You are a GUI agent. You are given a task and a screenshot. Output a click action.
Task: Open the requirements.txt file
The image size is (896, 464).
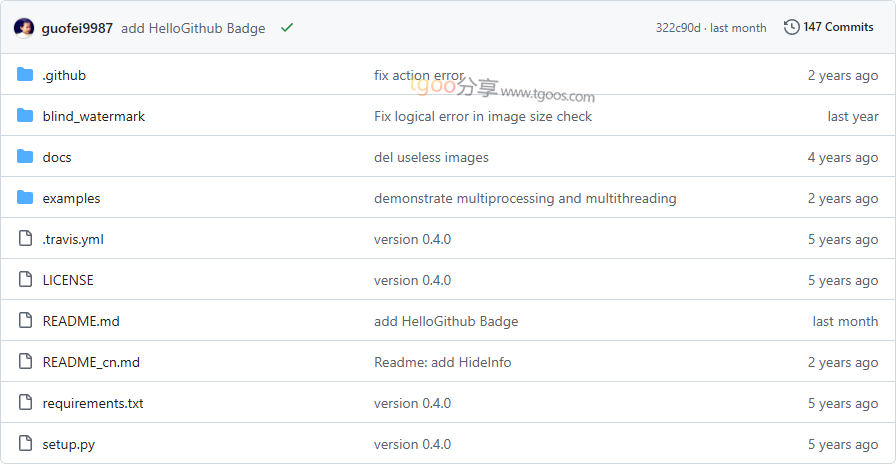click(93, 403)
